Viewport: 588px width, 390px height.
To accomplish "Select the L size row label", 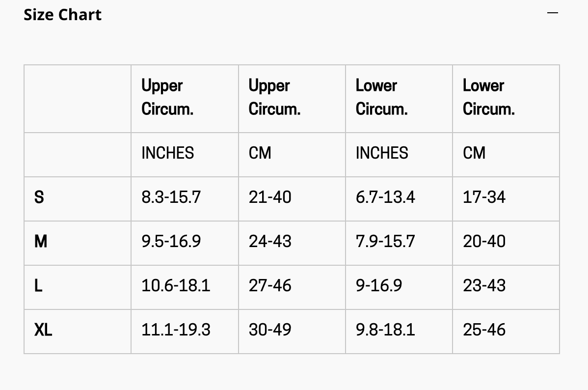I will coord(38,286).
